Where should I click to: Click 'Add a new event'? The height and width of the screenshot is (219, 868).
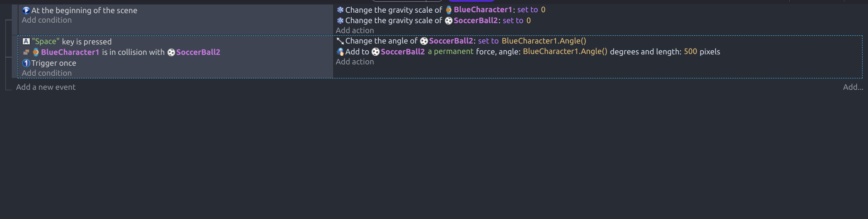pyautogui.click(x=46, y=87)
